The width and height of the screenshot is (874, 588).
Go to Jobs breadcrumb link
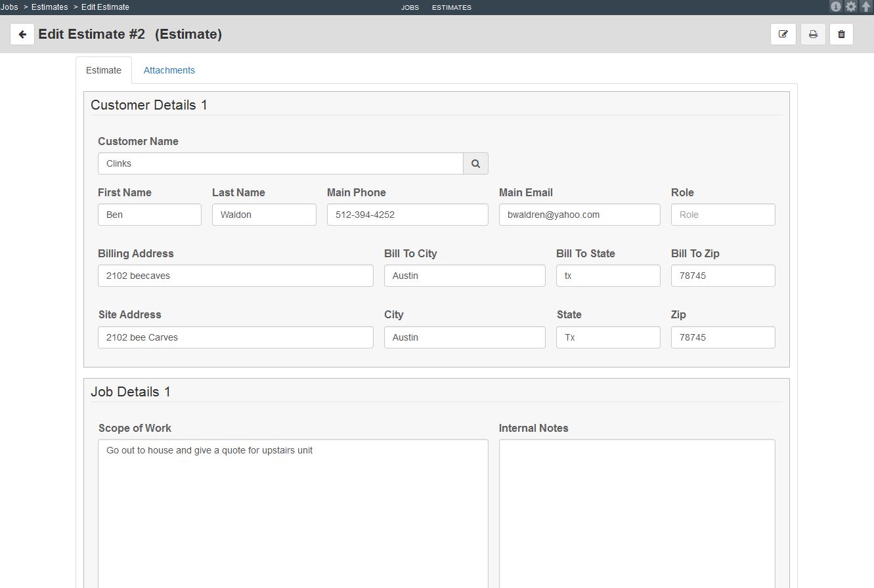click(9, 7)
